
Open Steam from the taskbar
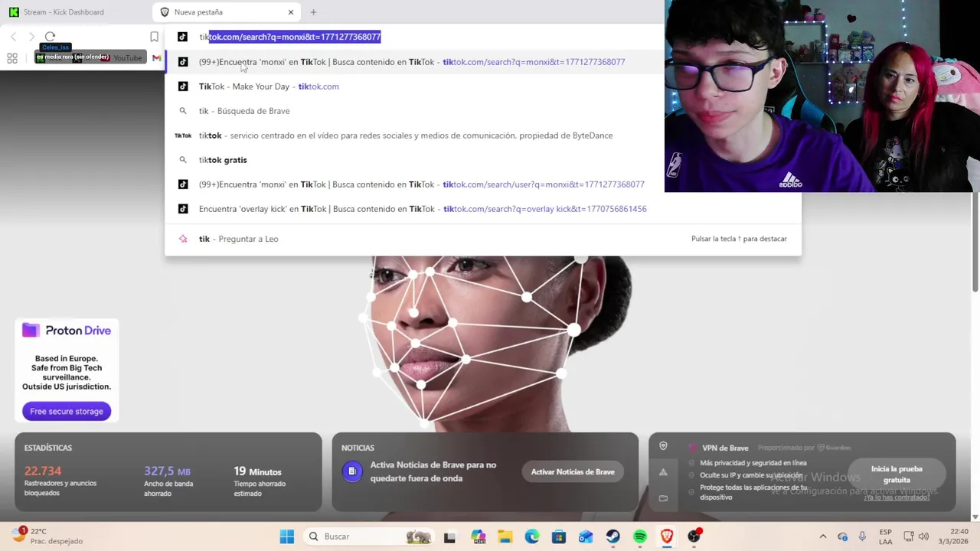click(x=612, y=536)
